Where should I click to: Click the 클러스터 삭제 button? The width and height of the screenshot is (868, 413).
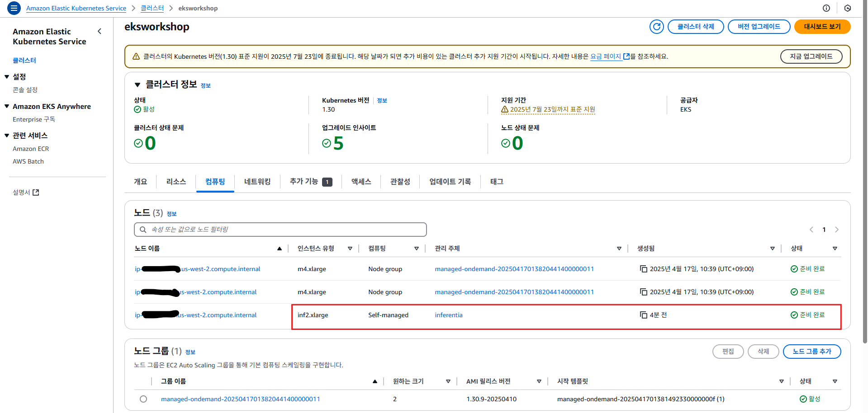point(696,27)
